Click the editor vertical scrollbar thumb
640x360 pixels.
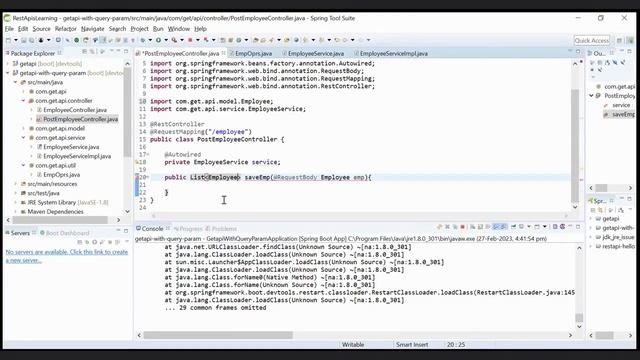click(x=575, y=145)
